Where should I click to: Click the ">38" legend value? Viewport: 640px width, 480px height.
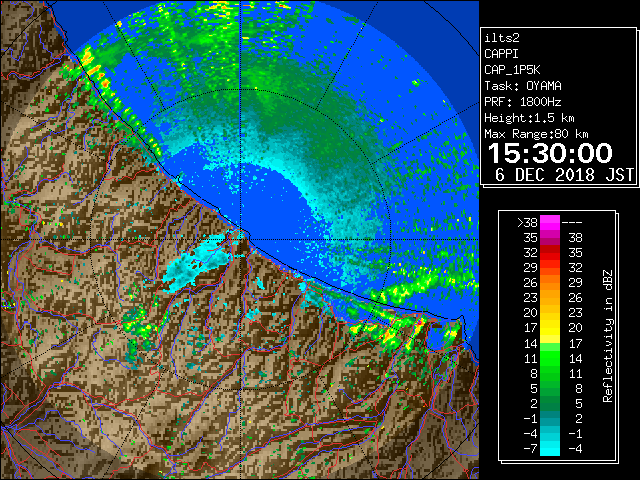527,223
